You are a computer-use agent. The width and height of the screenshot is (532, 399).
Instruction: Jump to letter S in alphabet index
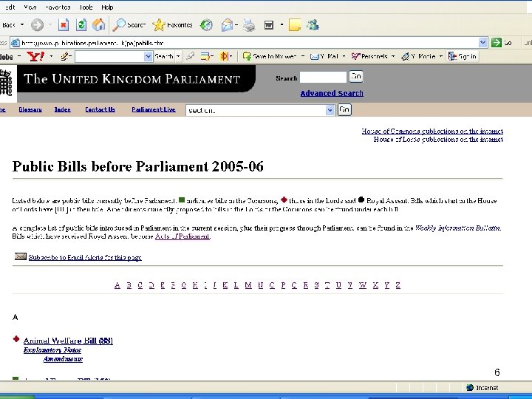tap(316, 285)
